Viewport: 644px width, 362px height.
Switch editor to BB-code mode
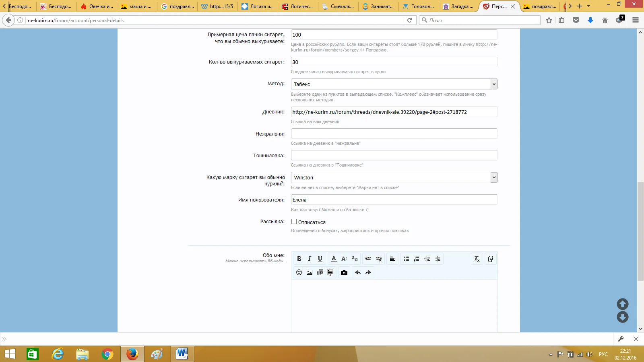pos(490,259)
